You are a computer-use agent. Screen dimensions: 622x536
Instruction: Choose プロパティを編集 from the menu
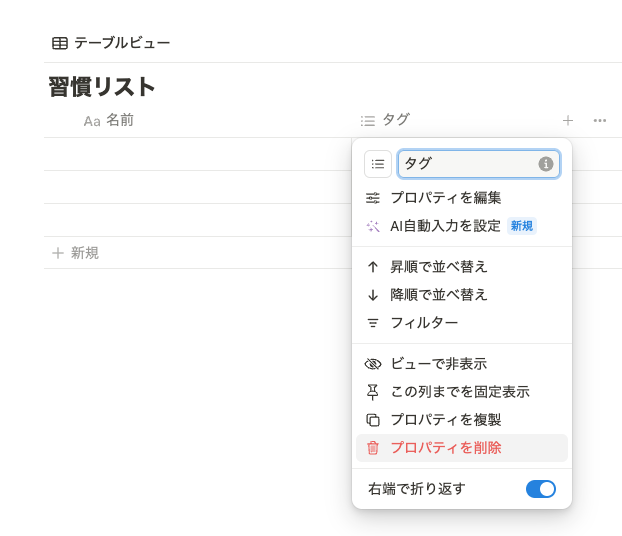coord(445,198)
